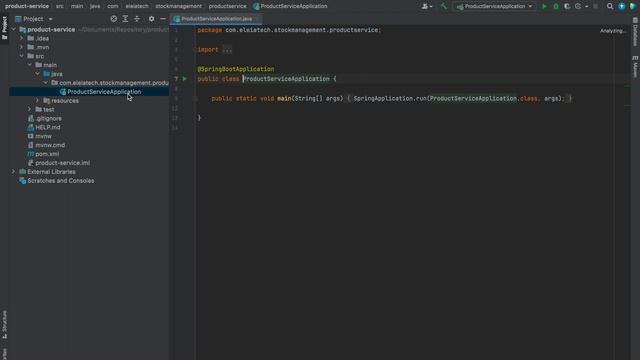The width and height of the screenshot is (640, 360).
Task: Run with Coverage icon in toolbar
Action: tap(567, 6)
